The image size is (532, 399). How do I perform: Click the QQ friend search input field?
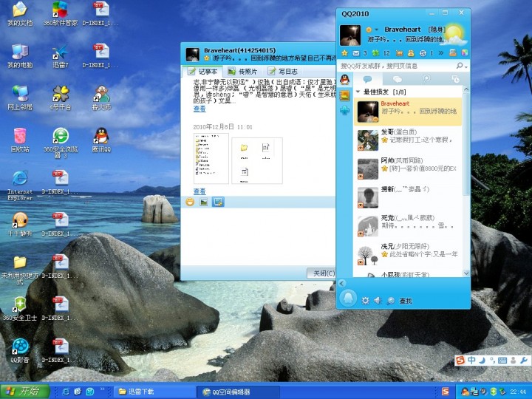click(395, 66)
